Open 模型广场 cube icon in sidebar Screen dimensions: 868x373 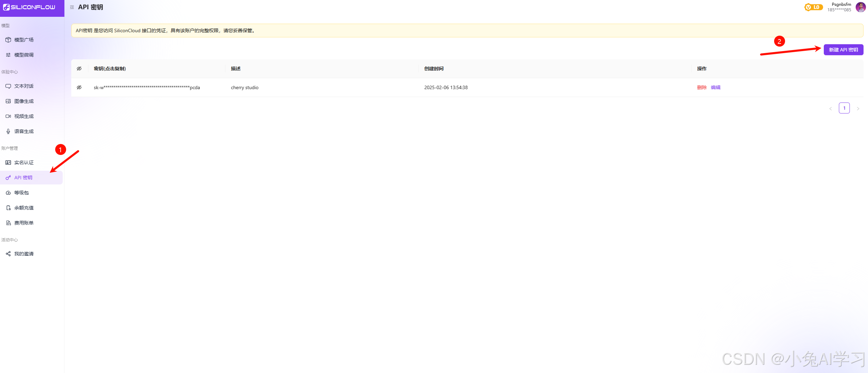(x=8, y=40)
